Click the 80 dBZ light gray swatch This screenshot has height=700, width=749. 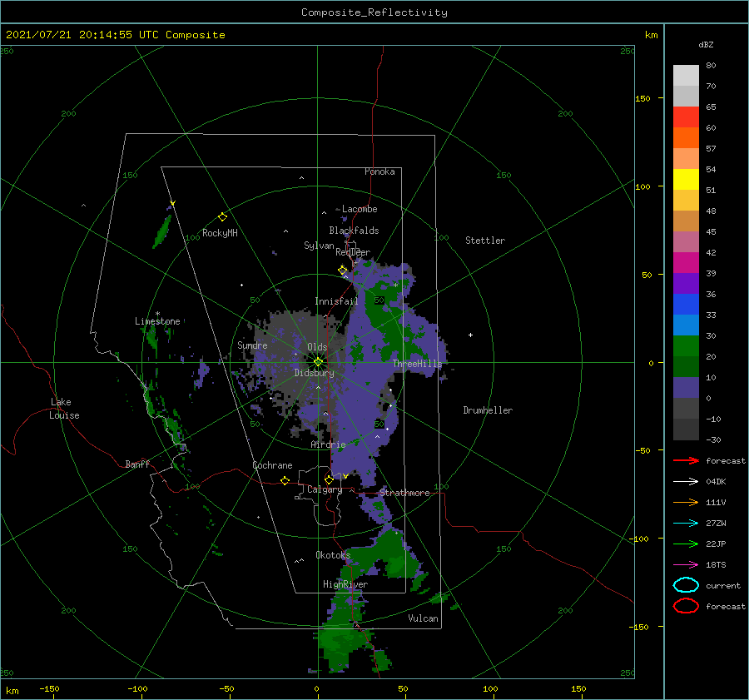686,76
